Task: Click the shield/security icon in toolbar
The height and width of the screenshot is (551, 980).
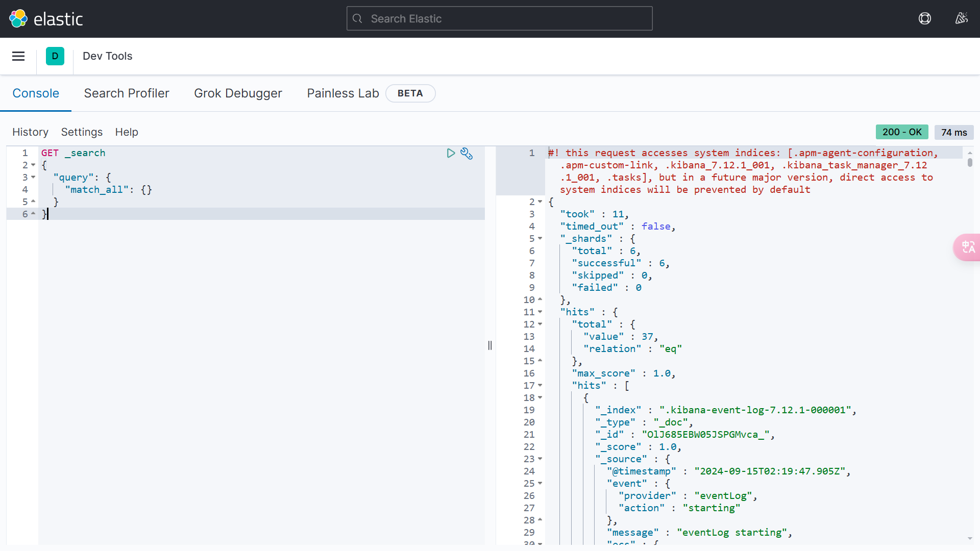Action: 925,18
